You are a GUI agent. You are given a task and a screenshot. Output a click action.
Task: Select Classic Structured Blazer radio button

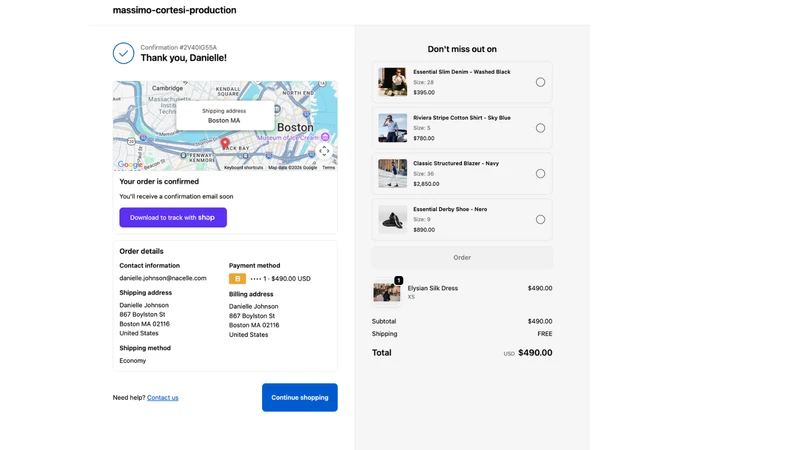click(540, 173)
